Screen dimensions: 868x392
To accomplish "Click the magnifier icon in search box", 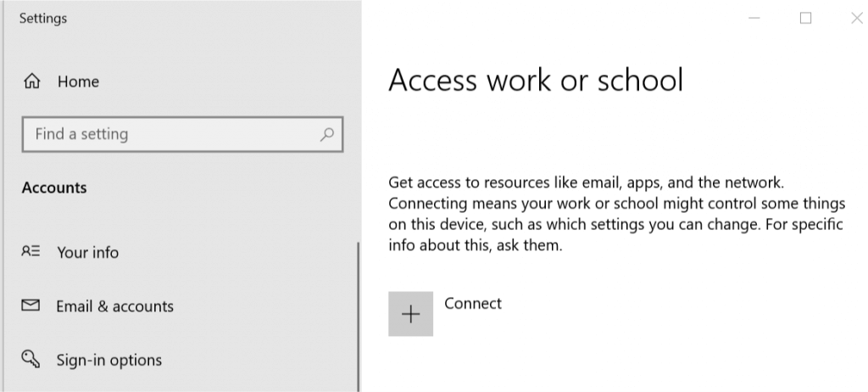I will pyautogui.click(x=326, y=134).
